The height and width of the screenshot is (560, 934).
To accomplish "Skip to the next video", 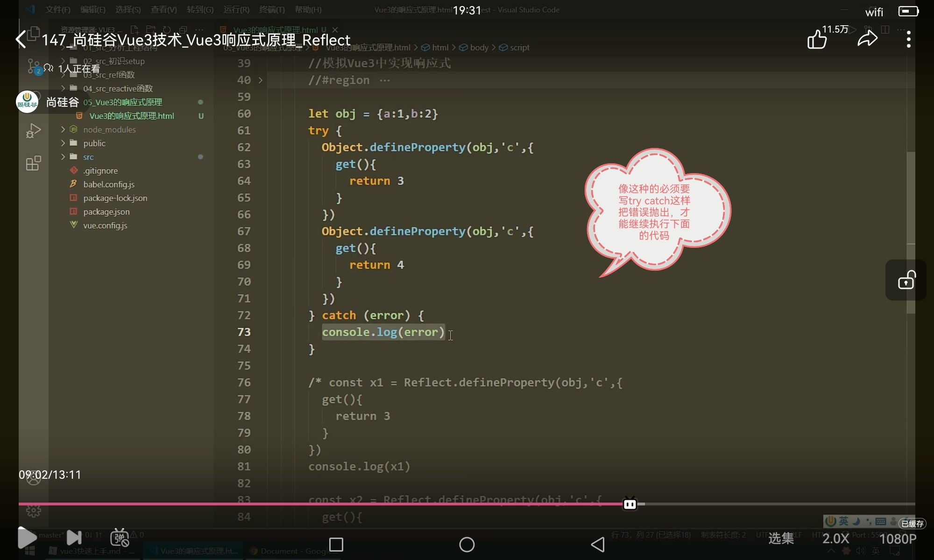I will (74, 538).
